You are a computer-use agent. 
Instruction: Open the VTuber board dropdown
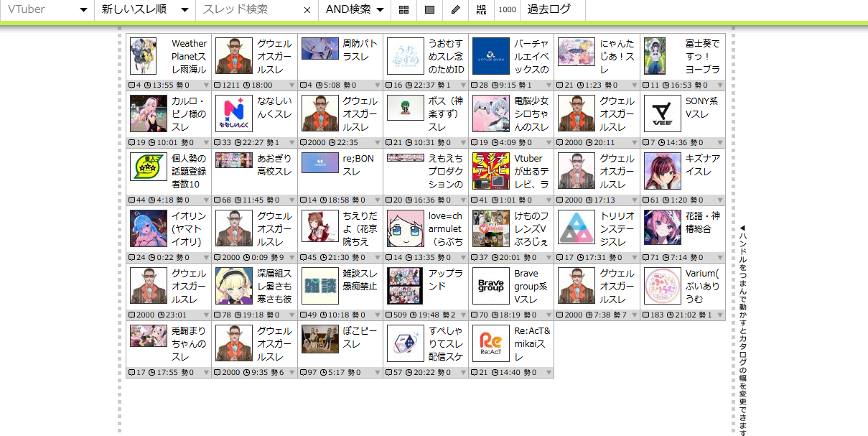pos(47,10)
